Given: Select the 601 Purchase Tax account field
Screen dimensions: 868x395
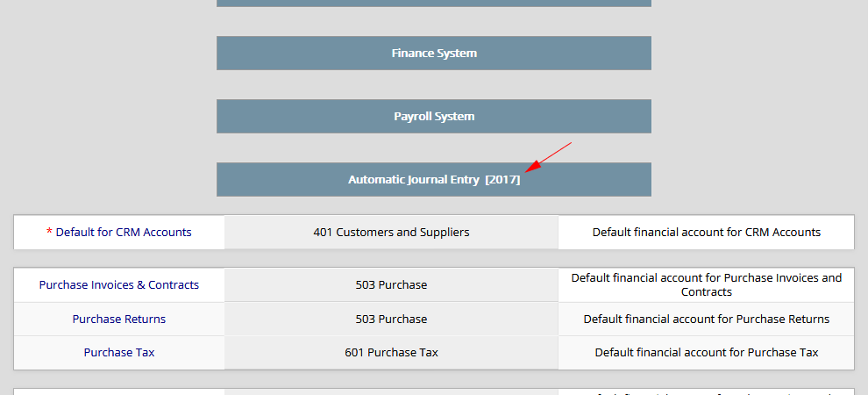Looking at the screenshot, I should 391,352.
